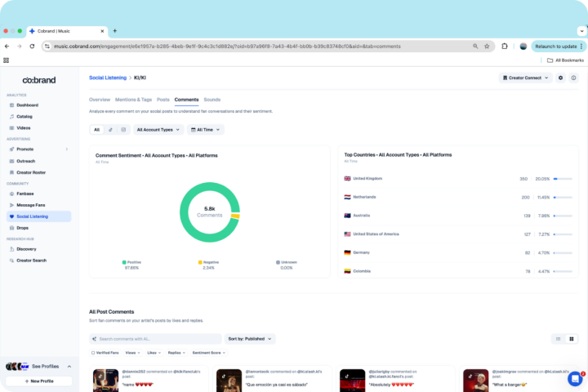Click Social Listening breadcrumb link
The width and height of the screenshot is (588, 392).
(108, 78)
